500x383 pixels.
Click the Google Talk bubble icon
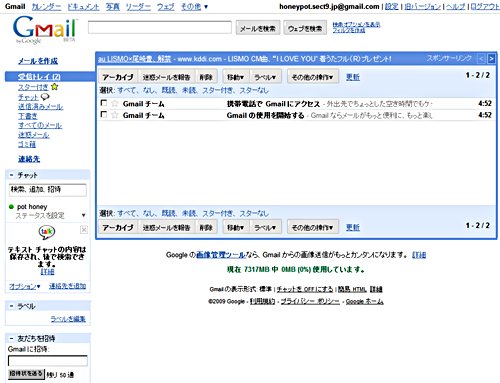tap(47, 232)
